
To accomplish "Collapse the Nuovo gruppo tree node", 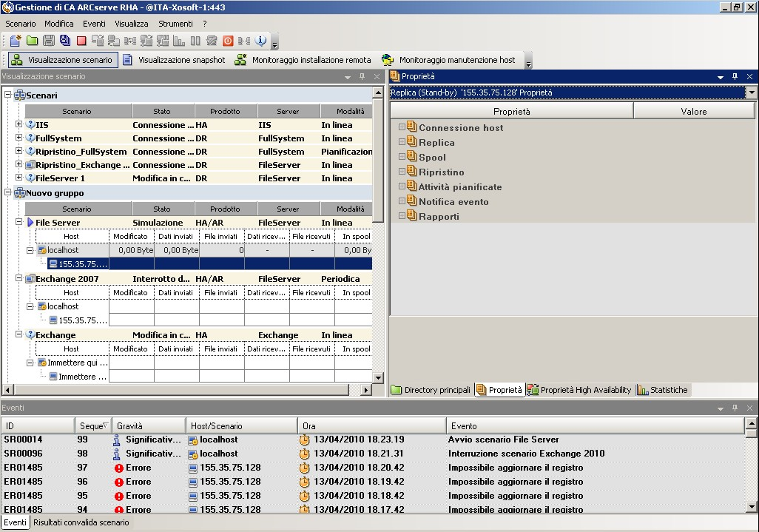I will 8,193.
